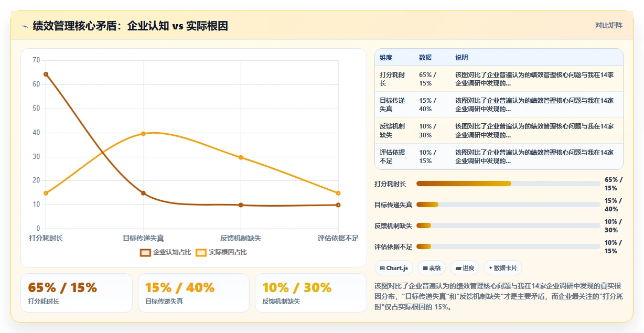644x333 pixels.
Task: Click the 70 tick on the y-axis
Action: [x=36, y=60]
